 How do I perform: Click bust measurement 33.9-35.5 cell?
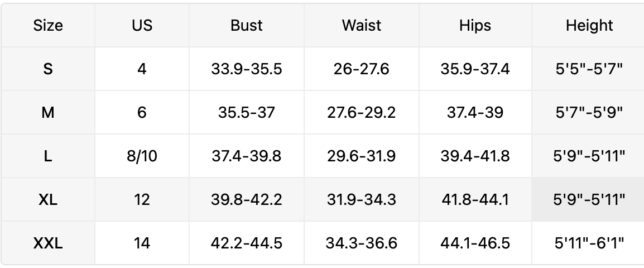point(246,69)
